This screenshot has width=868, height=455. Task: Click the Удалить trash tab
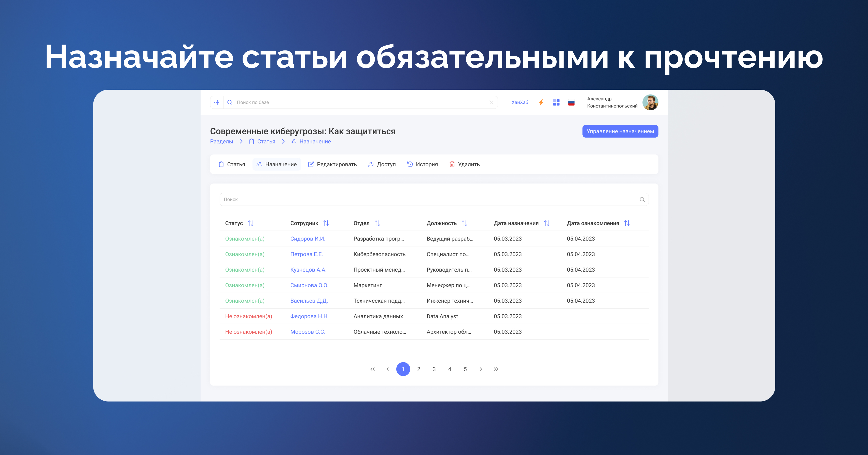tap(464, 164)
